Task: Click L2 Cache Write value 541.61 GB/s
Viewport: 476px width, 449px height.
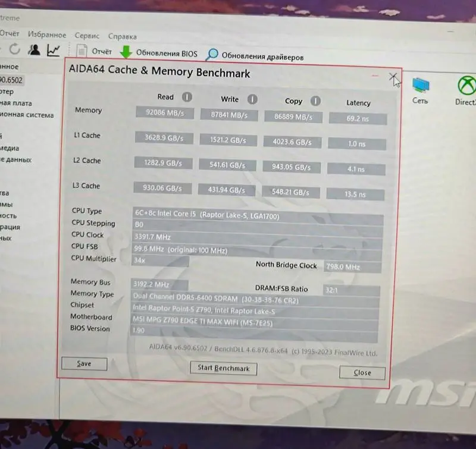Action: [x=228, y=165]
